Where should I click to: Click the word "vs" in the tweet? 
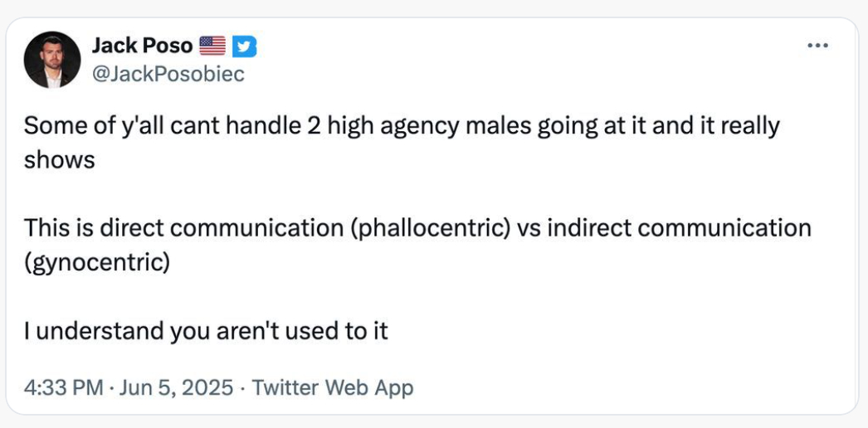tap(529, 228)
